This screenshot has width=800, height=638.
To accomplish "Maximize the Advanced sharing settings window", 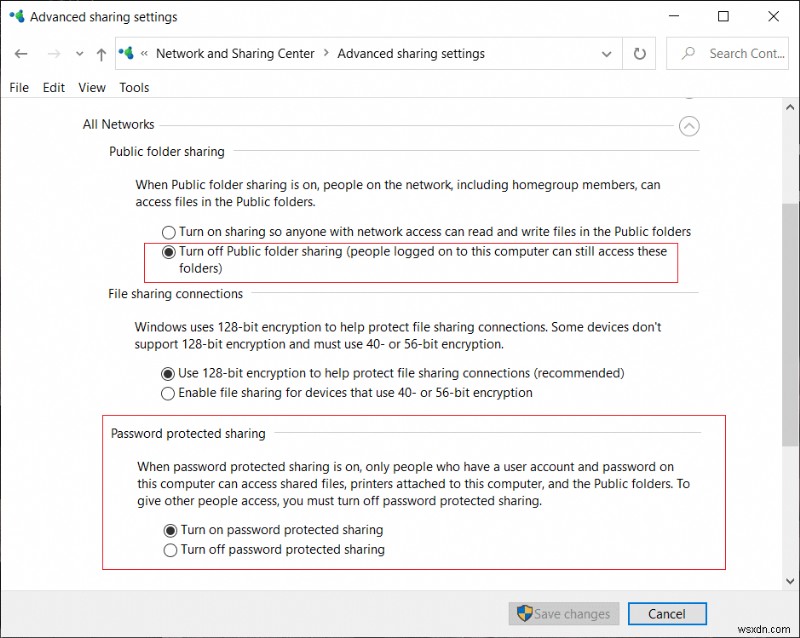I will click(x=723, y=16).
